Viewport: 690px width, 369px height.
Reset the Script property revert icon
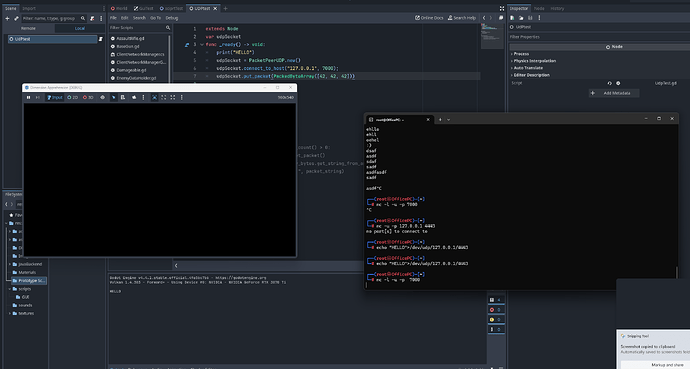[x=609, y=83]
